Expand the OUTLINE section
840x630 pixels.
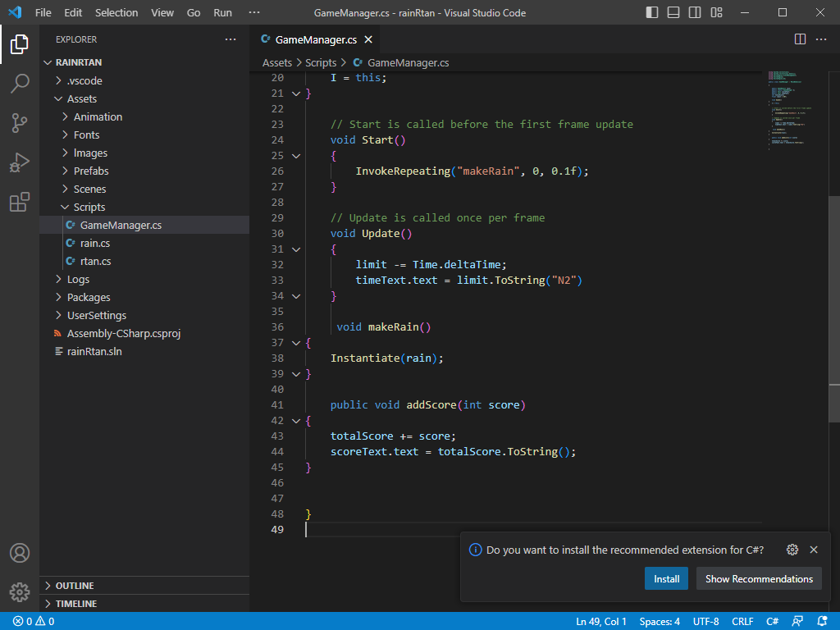(48, 586)
